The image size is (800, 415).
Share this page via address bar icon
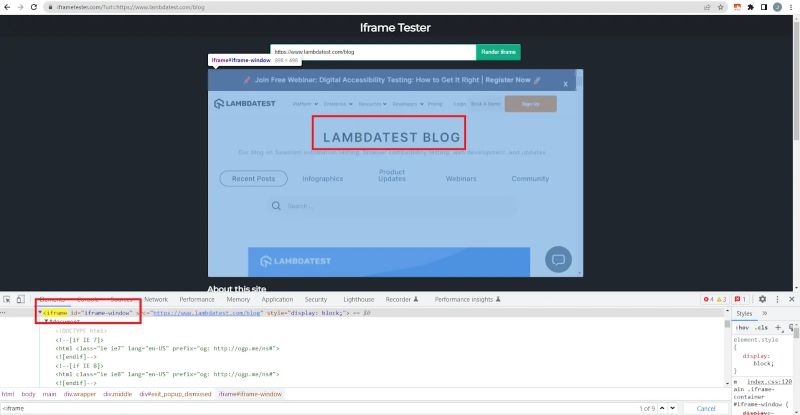pyautogui.click(x=707, y=7)
